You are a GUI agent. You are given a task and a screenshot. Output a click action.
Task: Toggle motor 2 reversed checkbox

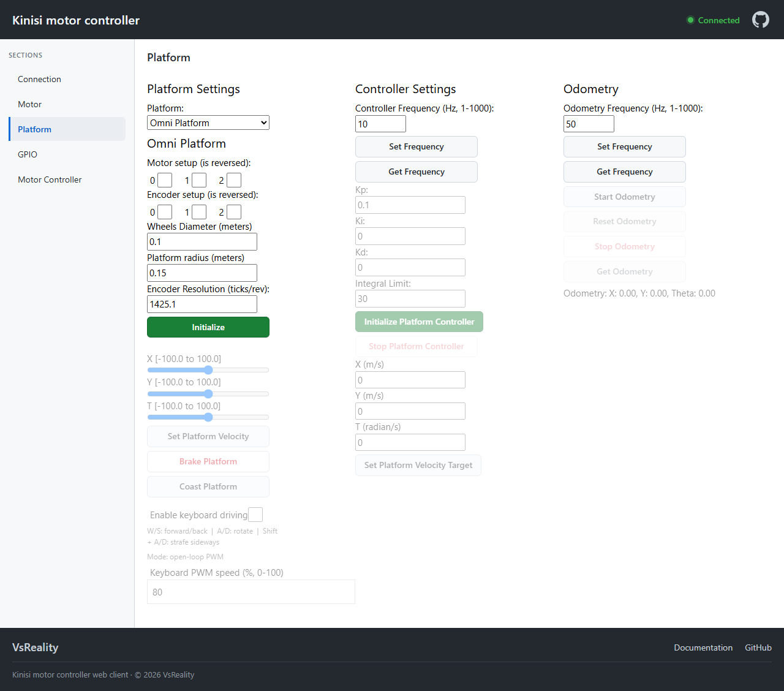[234, 180]
